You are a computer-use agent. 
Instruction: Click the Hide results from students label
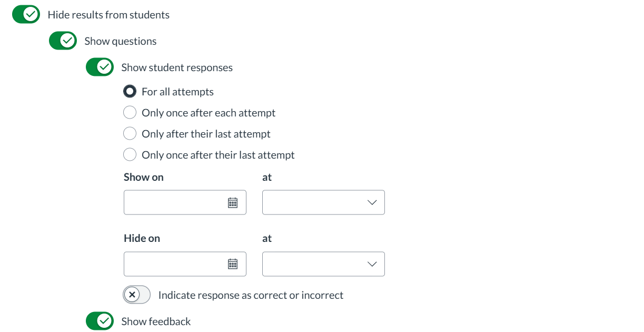pos(108,15)
